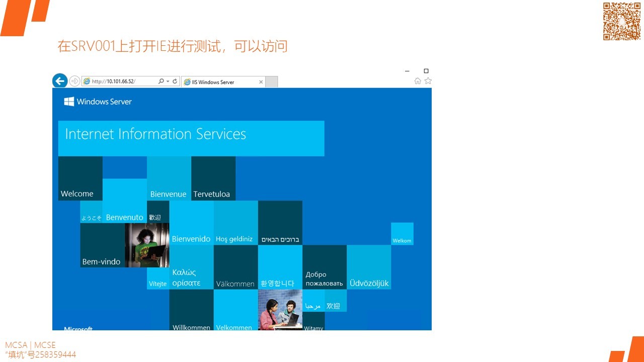Click the Vítejte tile
644x362 pixels.
(158, 279)
